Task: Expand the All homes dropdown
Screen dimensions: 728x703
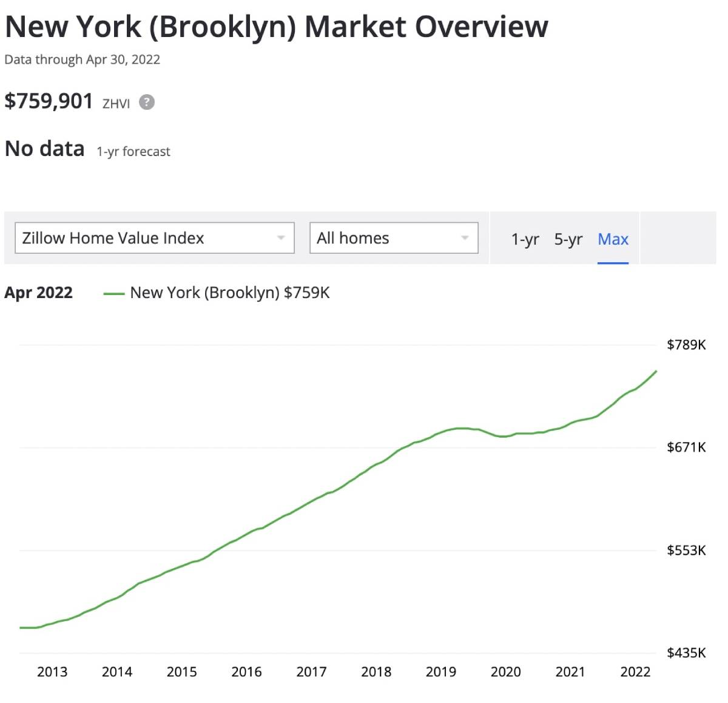Action: pyautogui.click(x=393, y=238)
